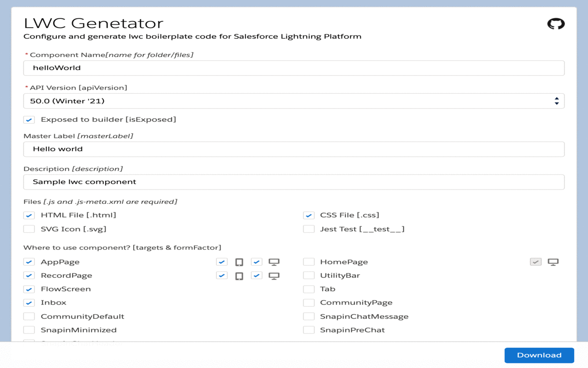Image resolution: width=588 pixels, height=368 pixels.
Task: Uncheck the FlowScreen target
Action: [x=29, y=289]
